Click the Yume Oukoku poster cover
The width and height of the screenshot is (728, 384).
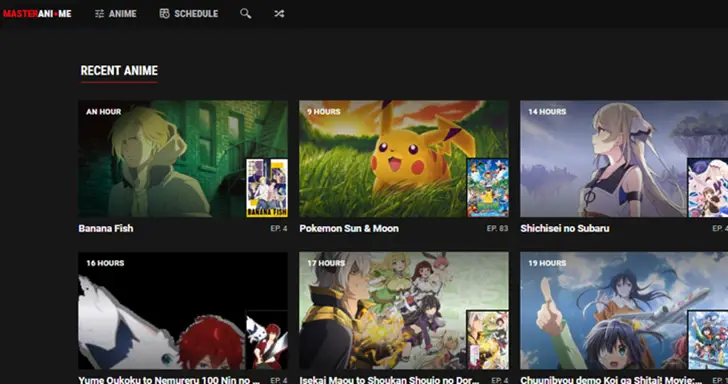tap(267, 340)
